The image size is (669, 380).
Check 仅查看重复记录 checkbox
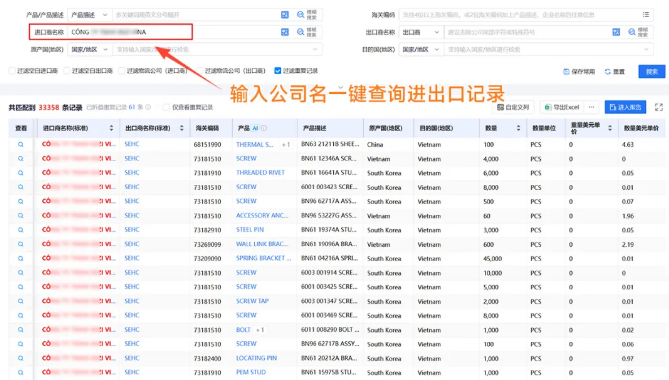click(166, 107)
